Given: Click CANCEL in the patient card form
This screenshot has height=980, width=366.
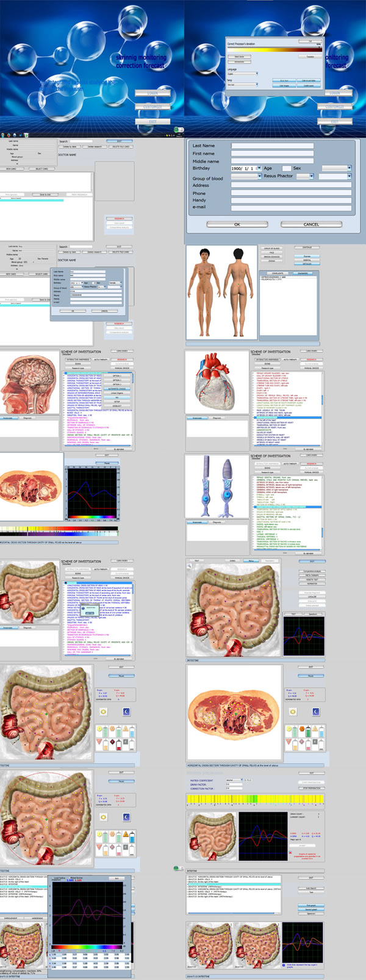Looking at the screenshot, I should (311, 224).
